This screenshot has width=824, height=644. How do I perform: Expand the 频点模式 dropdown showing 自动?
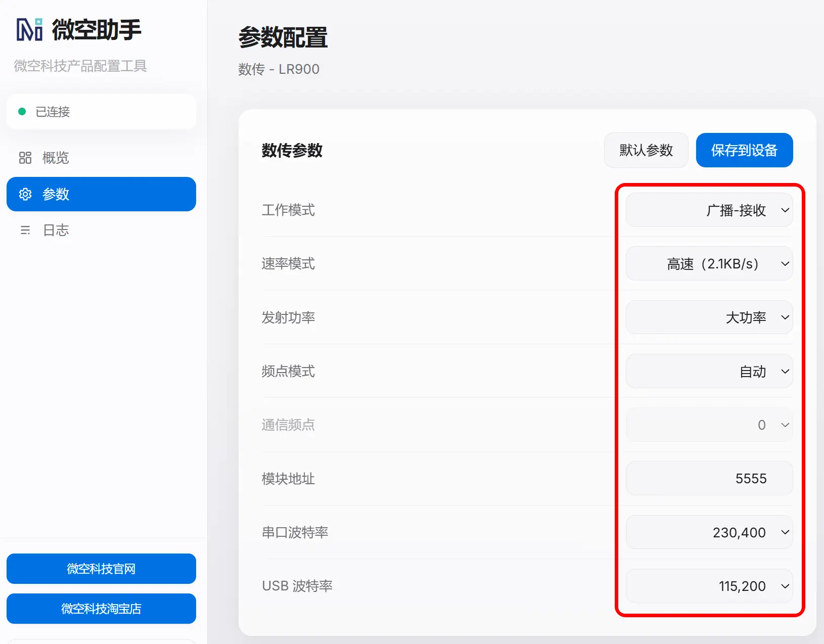(709, 371)
